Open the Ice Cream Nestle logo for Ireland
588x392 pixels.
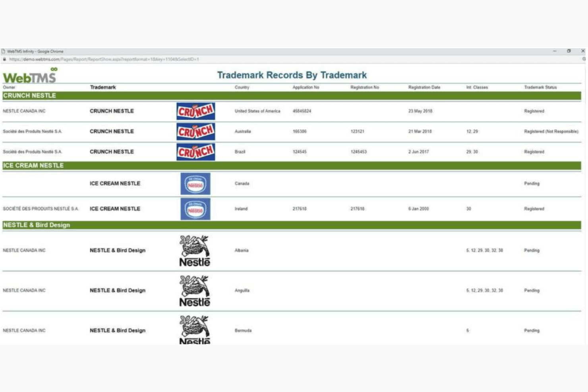(x=195, y=209)
